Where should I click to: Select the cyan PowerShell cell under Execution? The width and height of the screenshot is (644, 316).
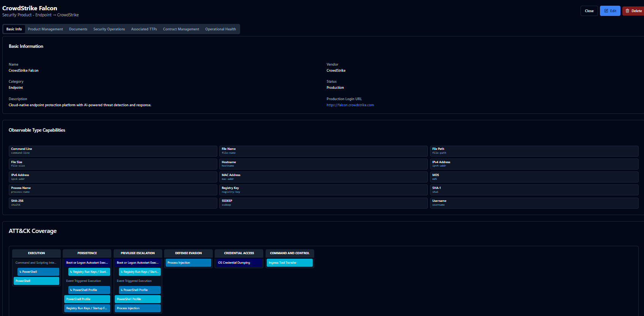click(36, 281)
